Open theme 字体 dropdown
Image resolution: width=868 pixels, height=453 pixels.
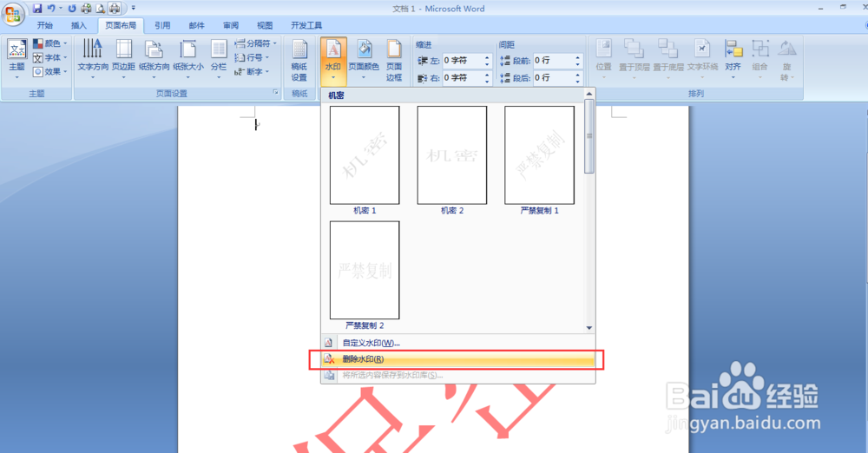tap(50, 57)
